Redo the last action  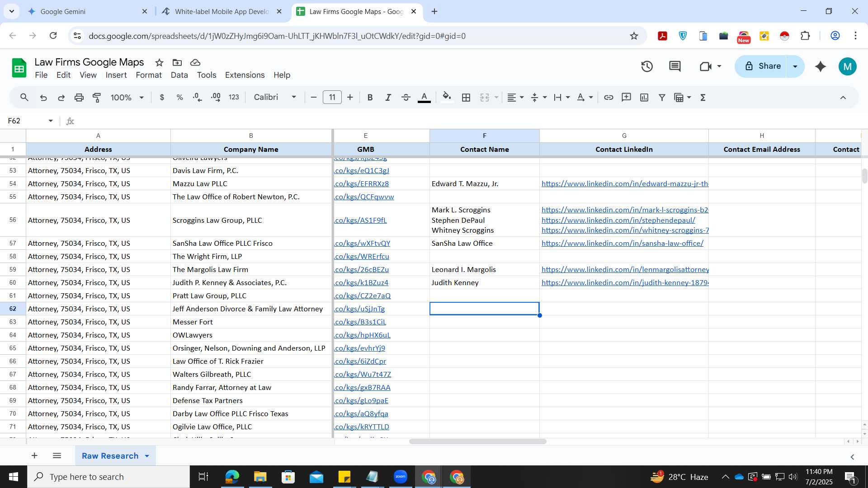point(61,97)
